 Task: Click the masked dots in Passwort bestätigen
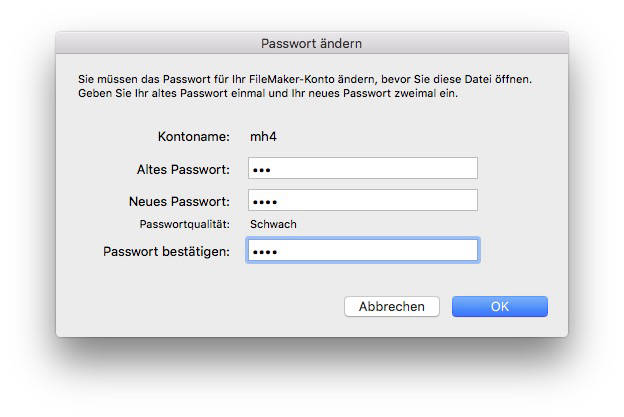pyautogui.click(x=263, y=251)
